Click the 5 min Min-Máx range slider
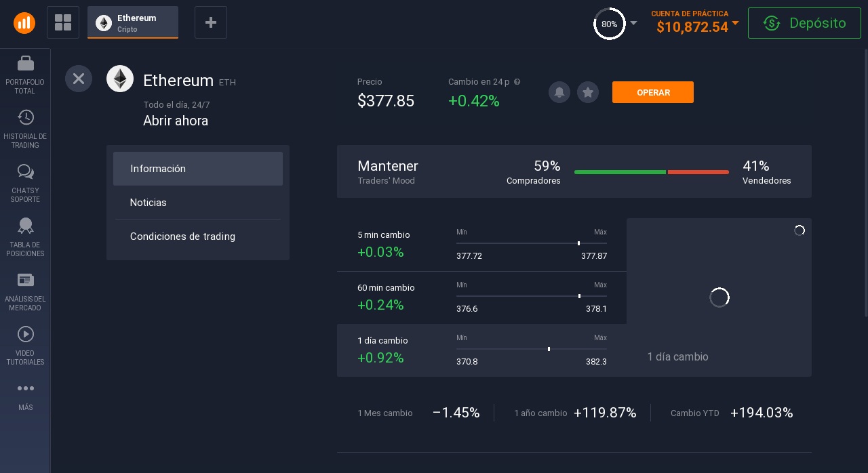Viewport: 868px width, 473px height. (532, 243)
